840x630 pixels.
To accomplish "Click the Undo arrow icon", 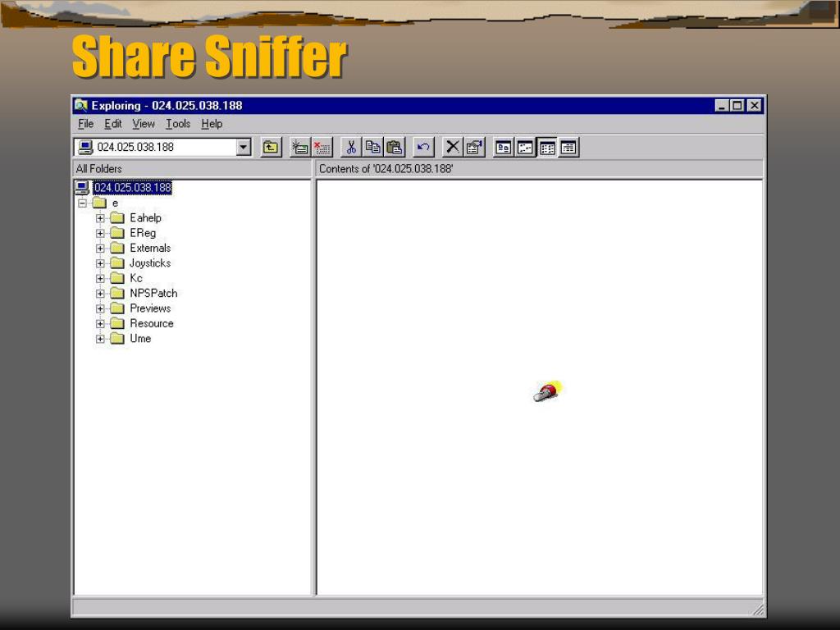I will [423, 148].
